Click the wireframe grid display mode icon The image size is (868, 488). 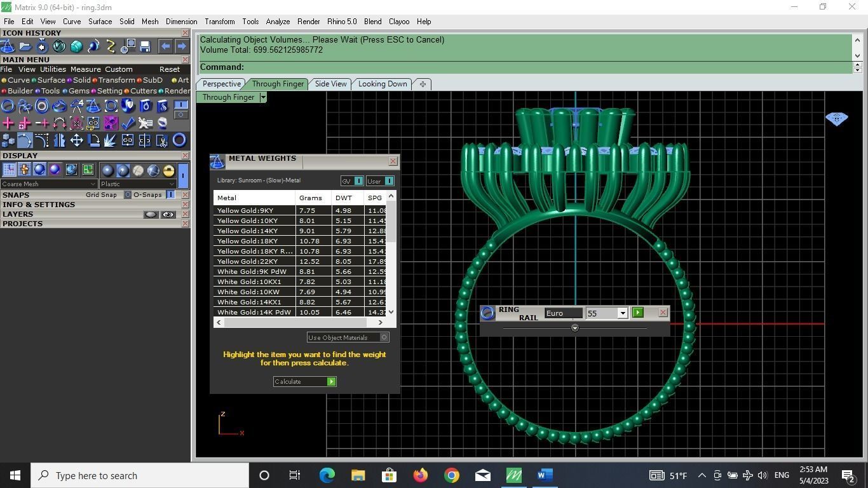pyautogui.click(x=9, y=170)
